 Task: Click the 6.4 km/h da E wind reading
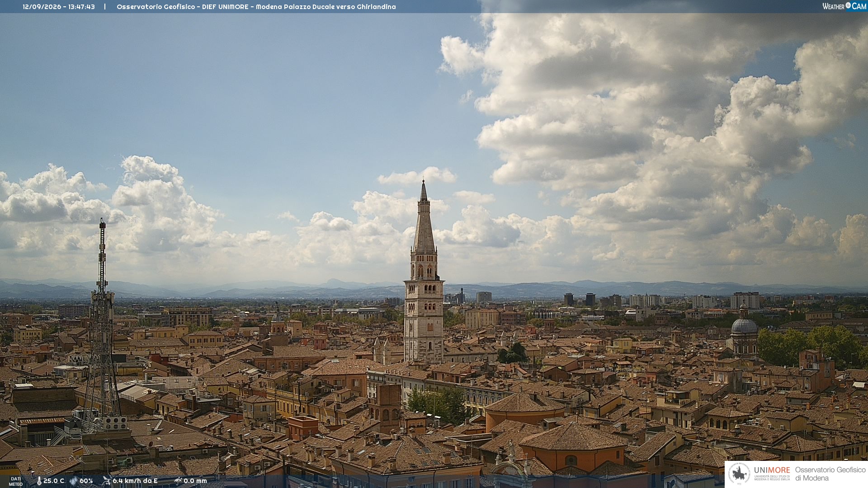pos(135,481)
